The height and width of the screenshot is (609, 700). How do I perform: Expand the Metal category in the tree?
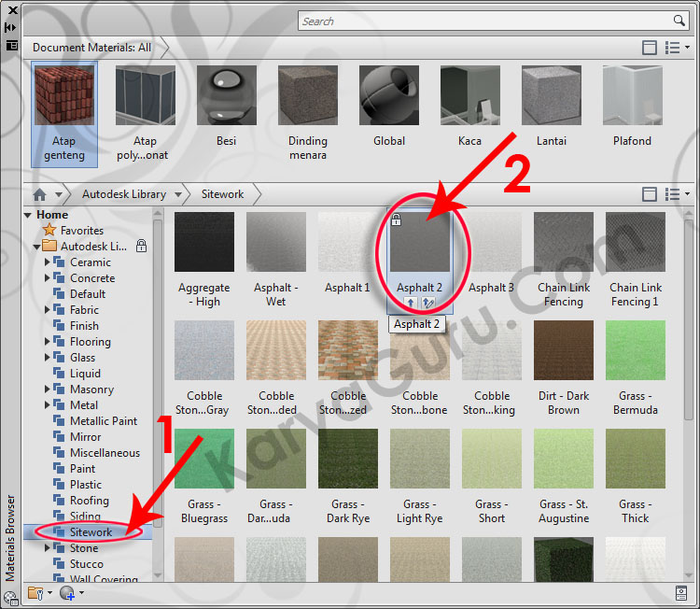click(48, 405)
